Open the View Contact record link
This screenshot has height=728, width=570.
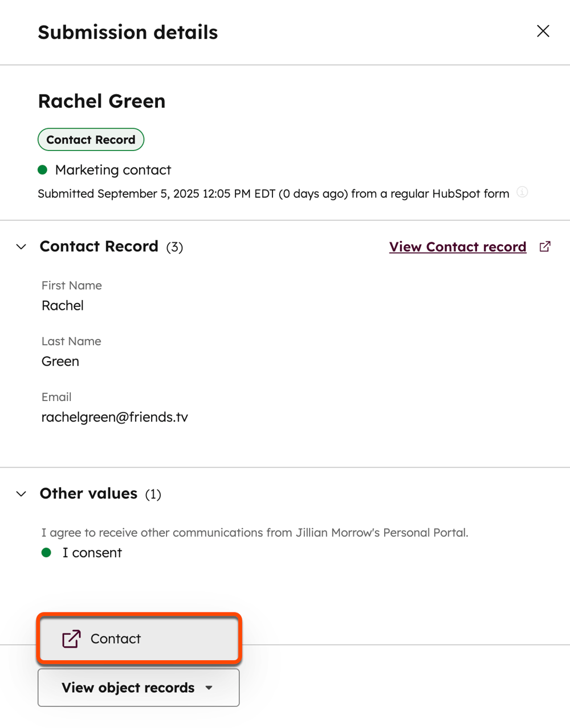coord(458,247)
